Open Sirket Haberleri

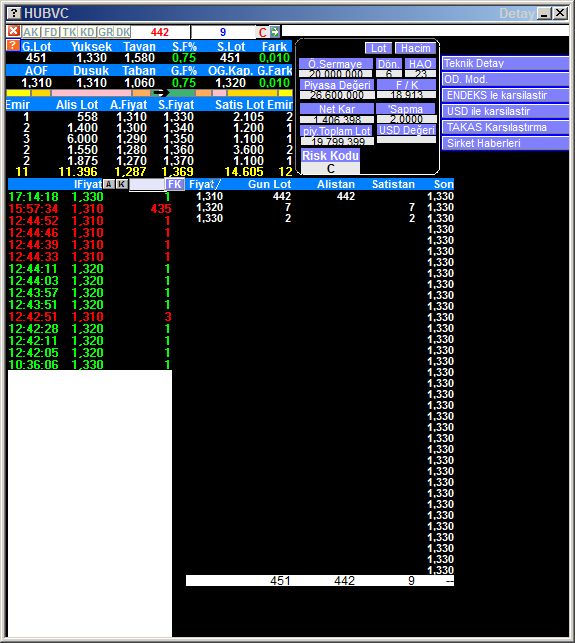tap(505, 144)
